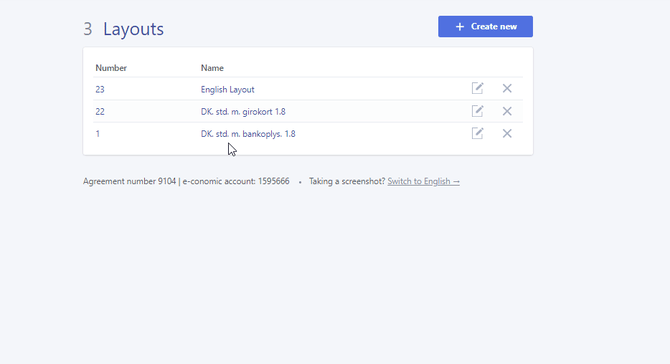Edit DK. std. m. bankoplys. 1.8 layout
The width and height of the screenshot is (670, 364).
pos(477,133)
